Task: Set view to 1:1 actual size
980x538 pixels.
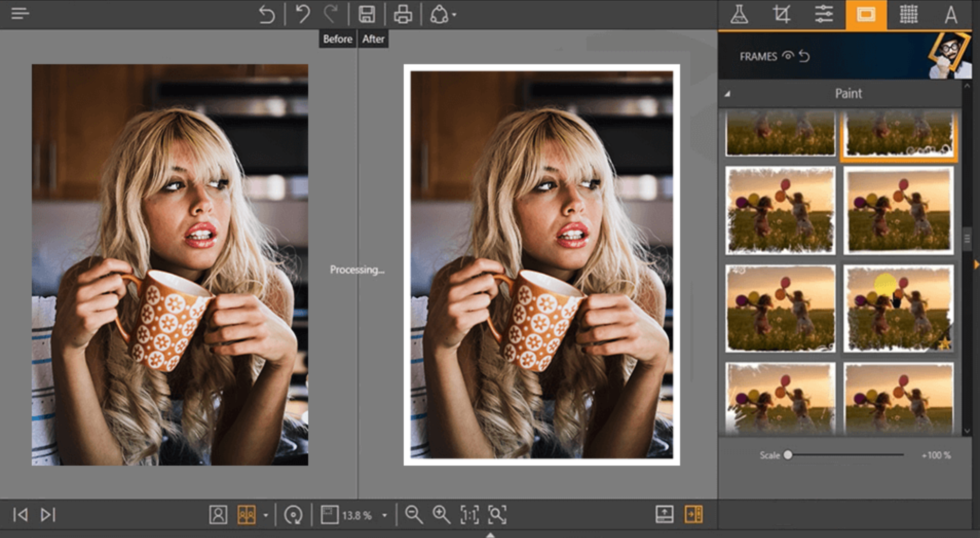Action: tap(470, 515)
